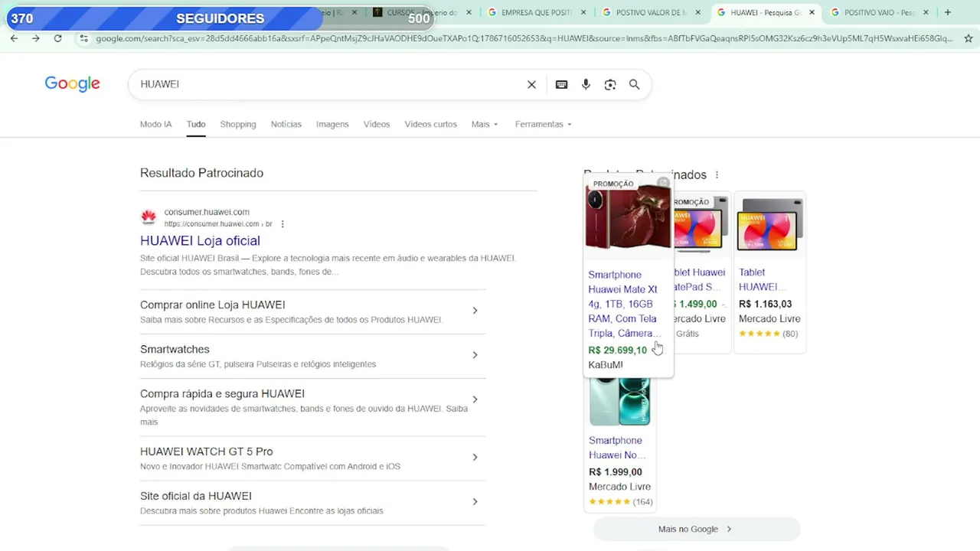Open the Huawei Mate Xt product image
Viewport: 980px width, 551px height.
coord(628,218)
